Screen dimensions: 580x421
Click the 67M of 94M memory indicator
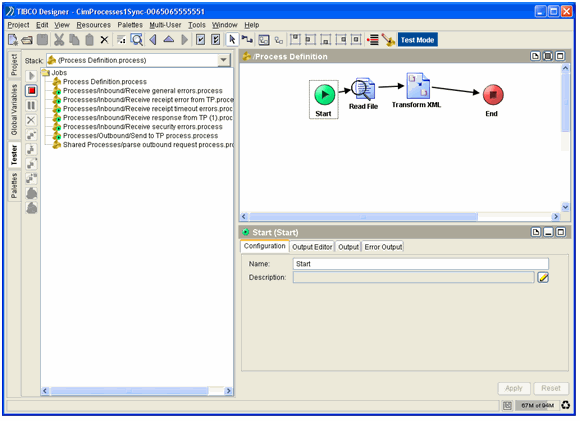(537, 406)
